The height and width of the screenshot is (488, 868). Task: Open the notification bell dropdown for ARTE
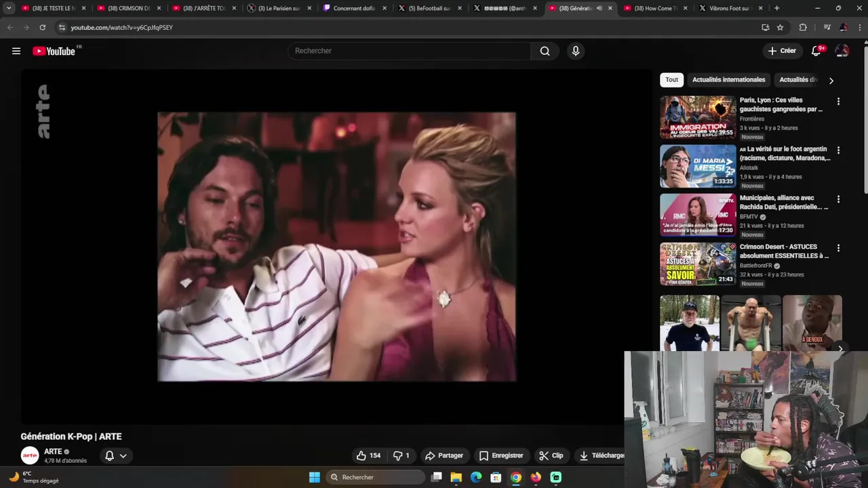coord(116,455)
